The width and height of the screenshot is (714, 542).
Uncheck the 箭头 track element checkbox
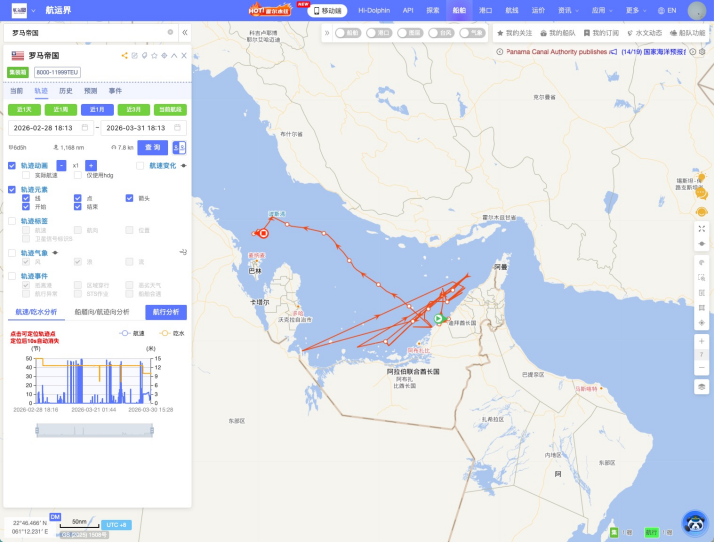(x=129, y=198)
